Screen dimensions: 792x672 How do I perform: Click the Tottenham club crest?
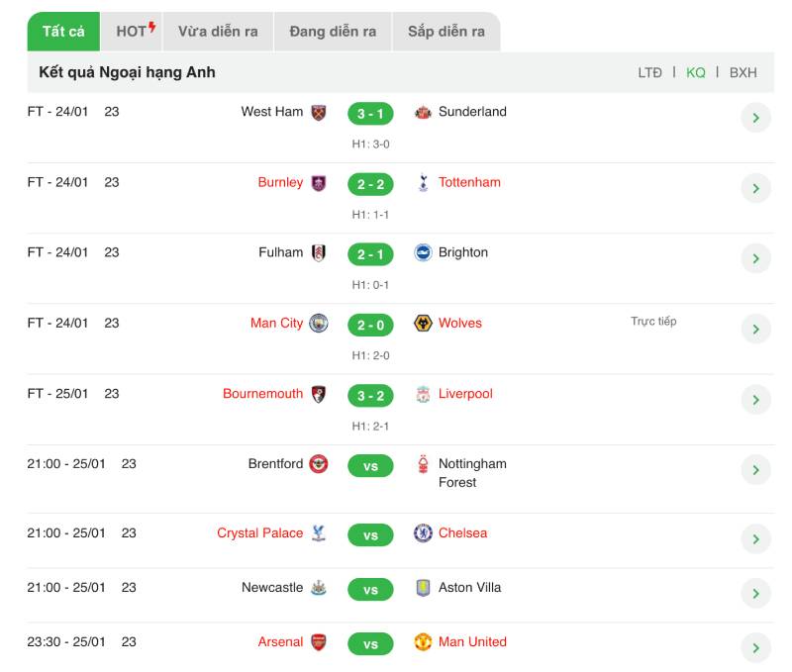coord(424,183)
